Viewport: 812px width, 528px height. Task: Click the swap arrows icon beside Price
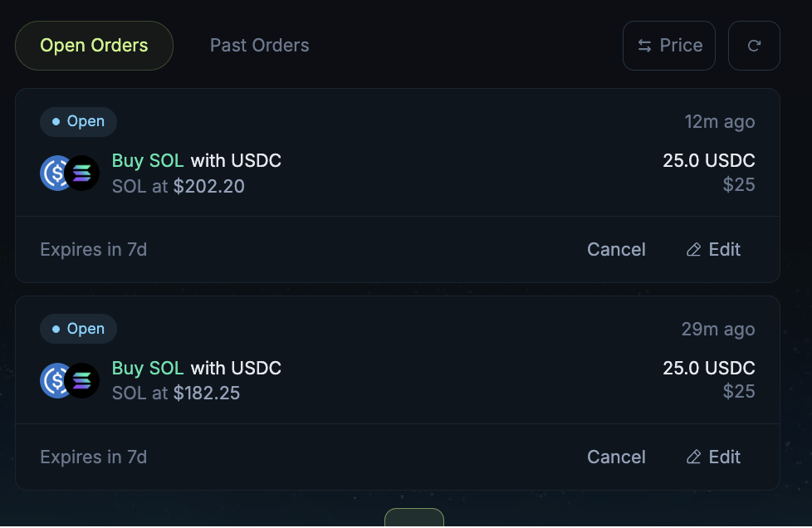(x=644, y=46)
